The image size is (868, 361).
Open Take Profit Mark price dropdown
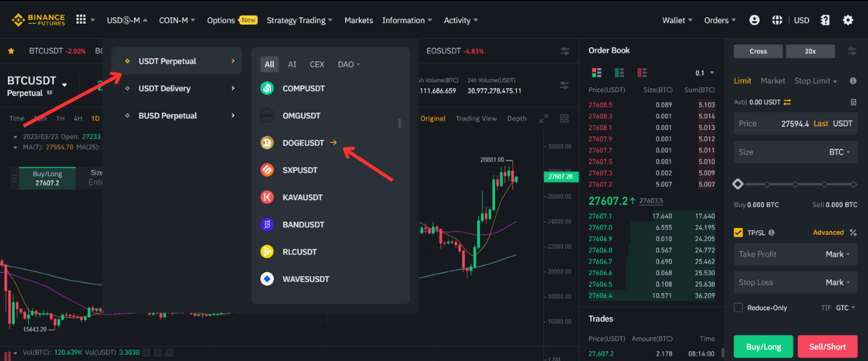pyautogui.click(x=838, y=254)
